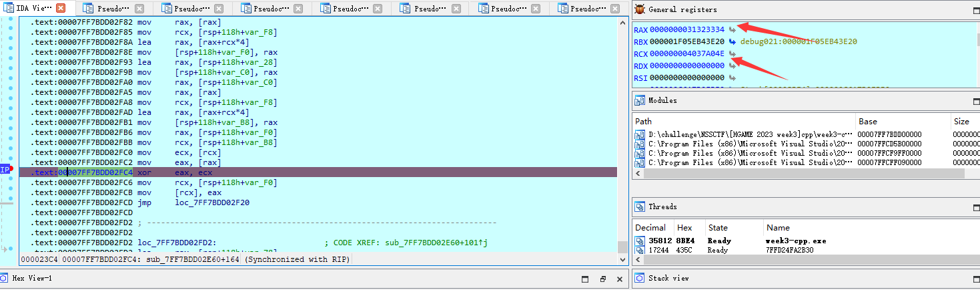Follow the jump arrow beside RAX value
980x290 pixels.
732,29
